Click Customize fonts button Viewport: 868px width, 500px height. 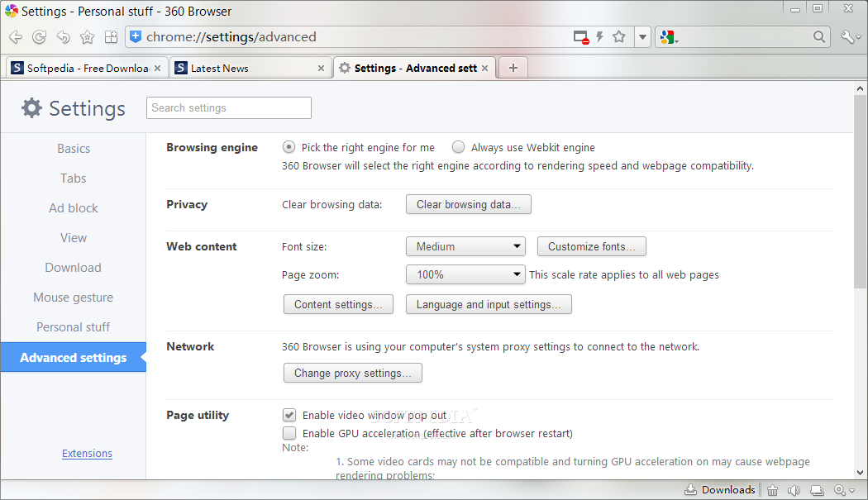591,246
